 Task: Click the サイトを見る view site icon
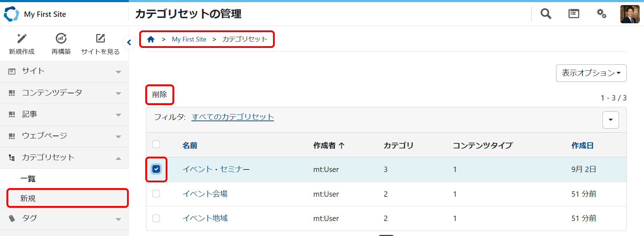pos(101,39)
